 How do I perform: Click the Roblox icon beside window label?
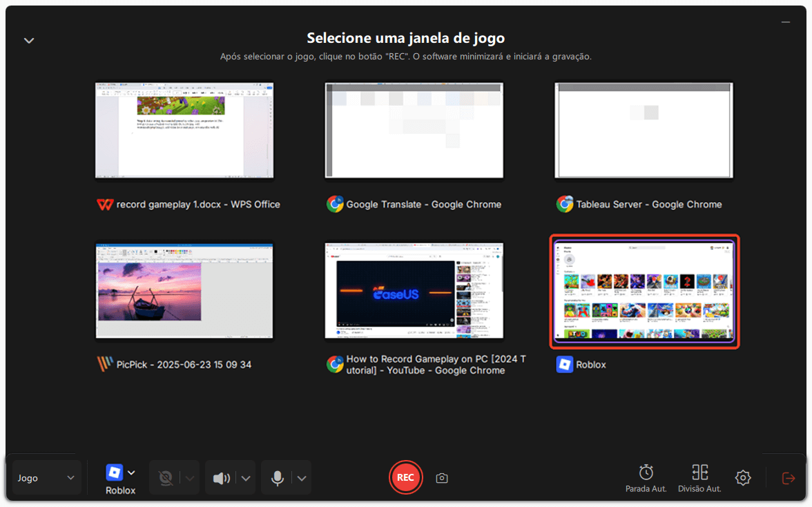tap(565, 365)
